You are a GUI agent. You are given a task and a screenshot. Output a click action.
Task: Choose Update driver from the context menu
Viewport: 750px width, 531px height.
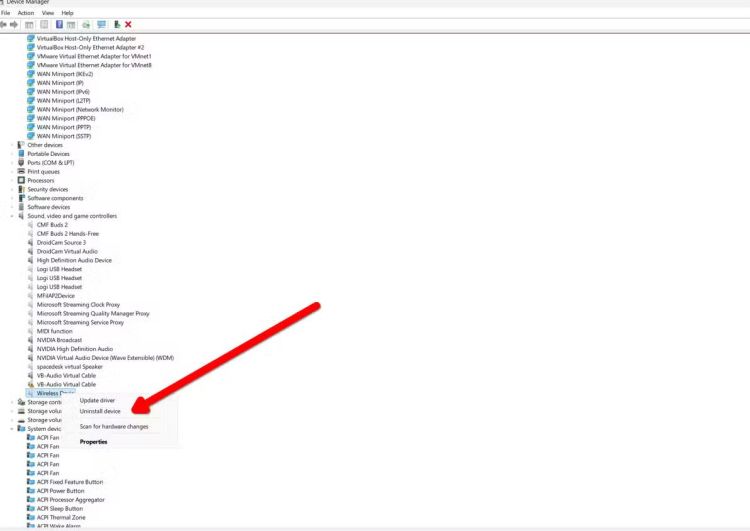(98, 400)
